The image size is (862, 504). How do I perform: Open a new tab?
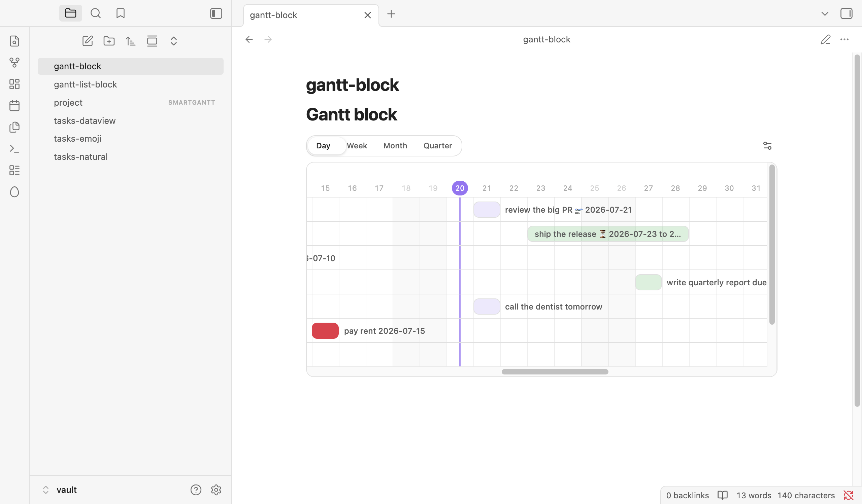[x=391, y=14]
